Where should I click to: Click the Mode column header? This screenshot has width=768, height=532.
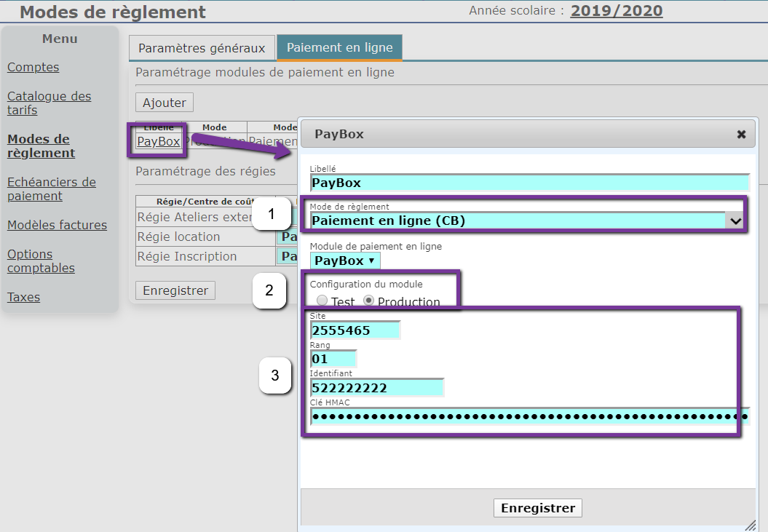coord(215,127)
